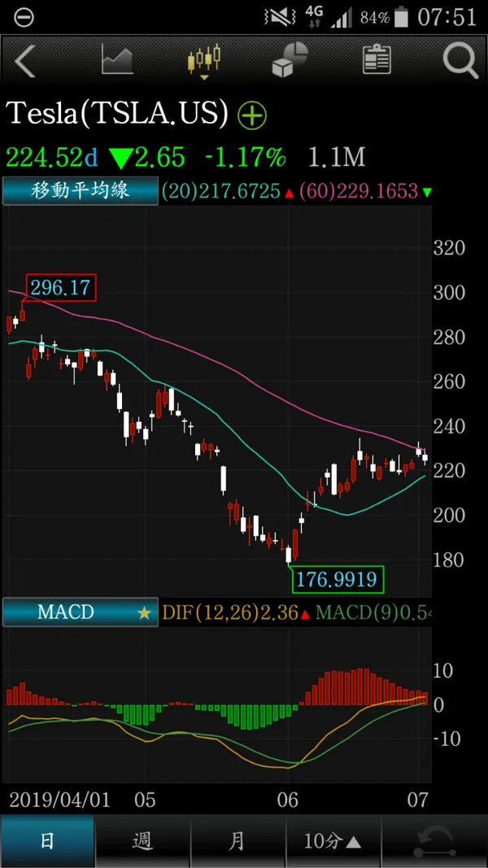Tap the star on the MACD button
Screen dimensions: 488x868
click(x=145, y=613)
